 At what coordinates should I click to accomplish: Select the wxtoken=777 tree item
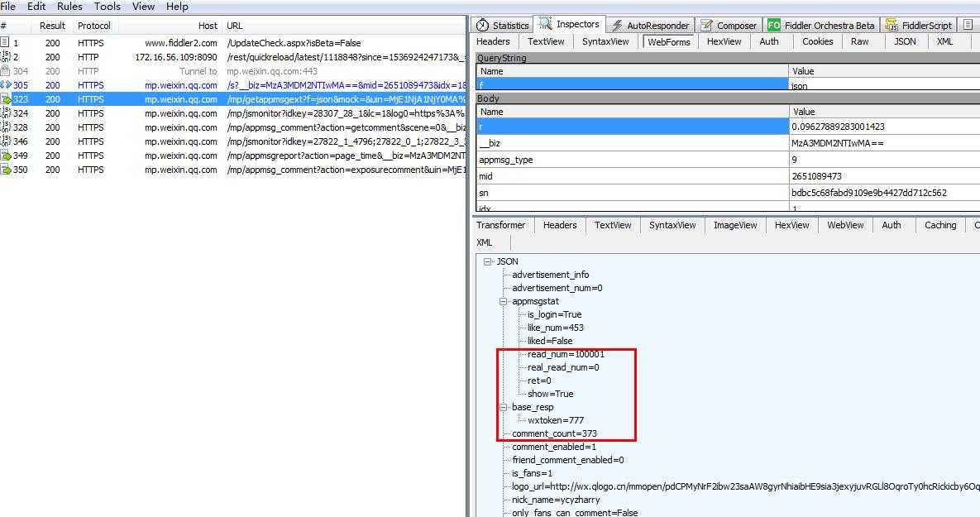555,420
